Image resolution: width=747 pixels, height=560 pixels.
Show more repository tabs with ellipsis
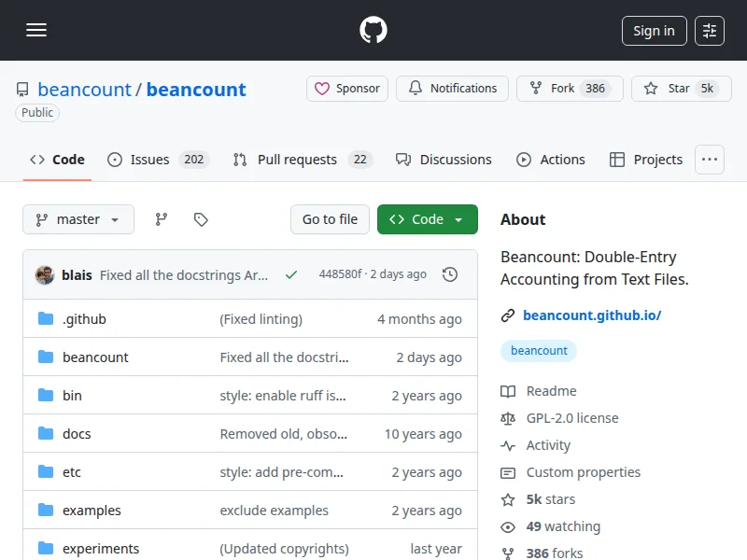710,160
